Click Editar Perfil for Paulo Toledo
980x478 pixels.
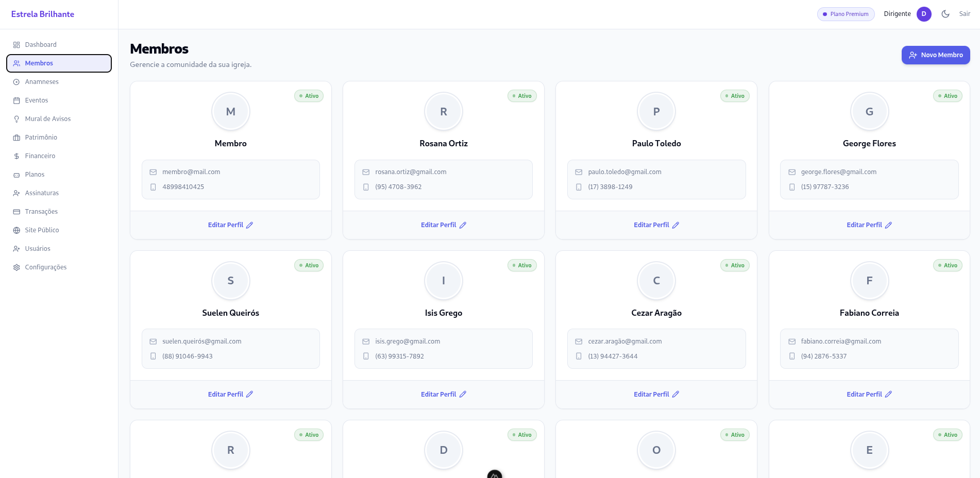click(656, 225)
